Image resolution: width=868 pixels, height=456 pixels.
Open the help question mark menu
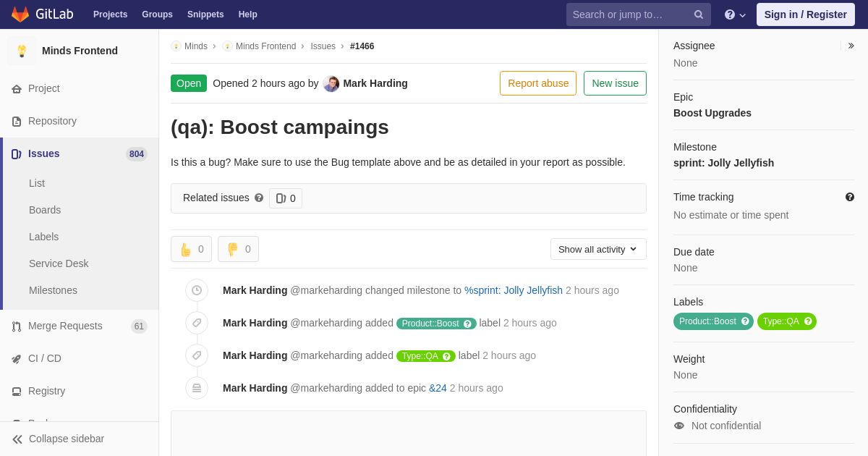(735, 14)
